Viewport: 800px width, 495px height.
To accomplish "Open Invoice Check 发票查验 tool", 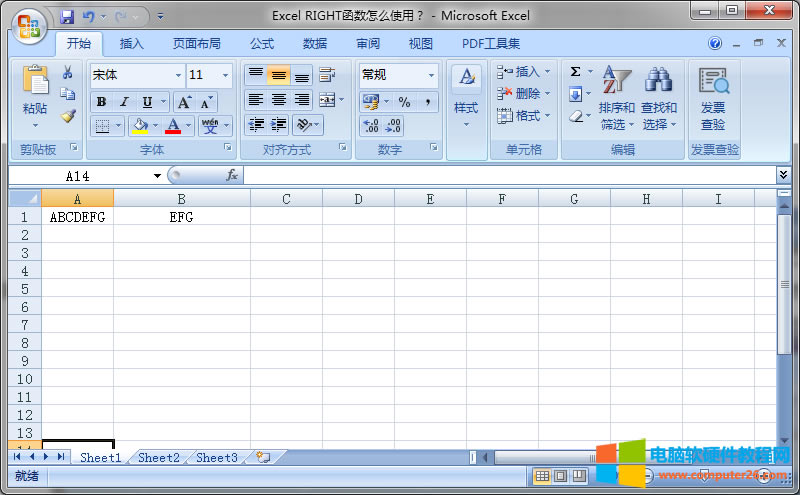I will (x=713, y=98).
